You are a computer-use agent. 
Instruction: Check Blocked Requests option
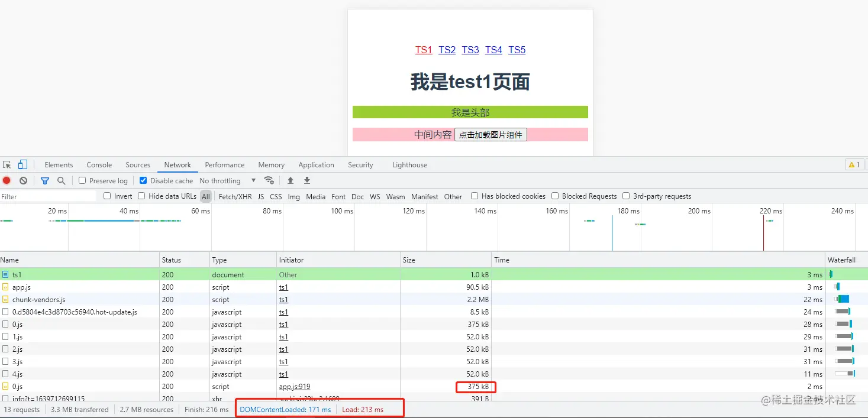click(x=555, y=196)
